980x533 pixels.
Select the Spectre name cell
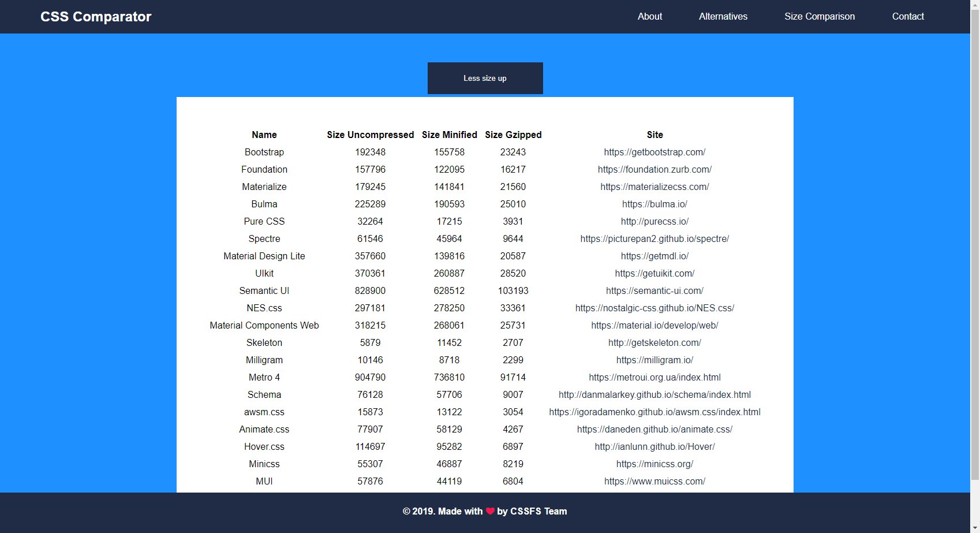(264, 238)
